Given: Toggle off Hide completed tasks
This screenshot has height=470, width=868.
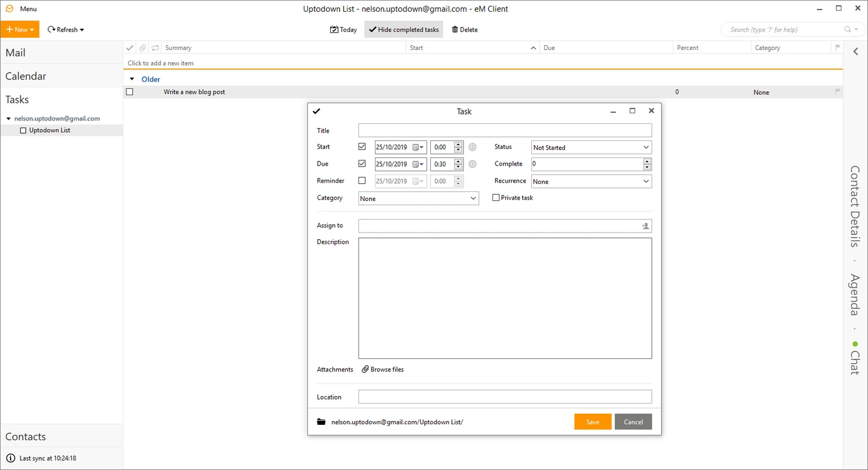Looking at the screenshot, I should click(x=403, y=29).
